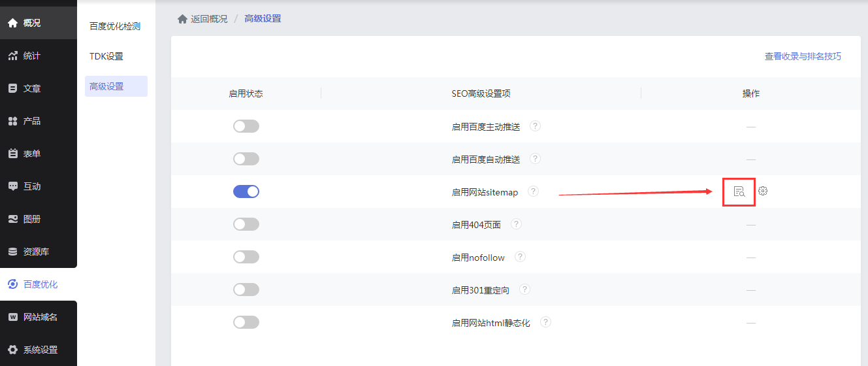The image size is (868, 366).
Task: Click the picture icon beside 图册
Action: click(x=12, y=219)
